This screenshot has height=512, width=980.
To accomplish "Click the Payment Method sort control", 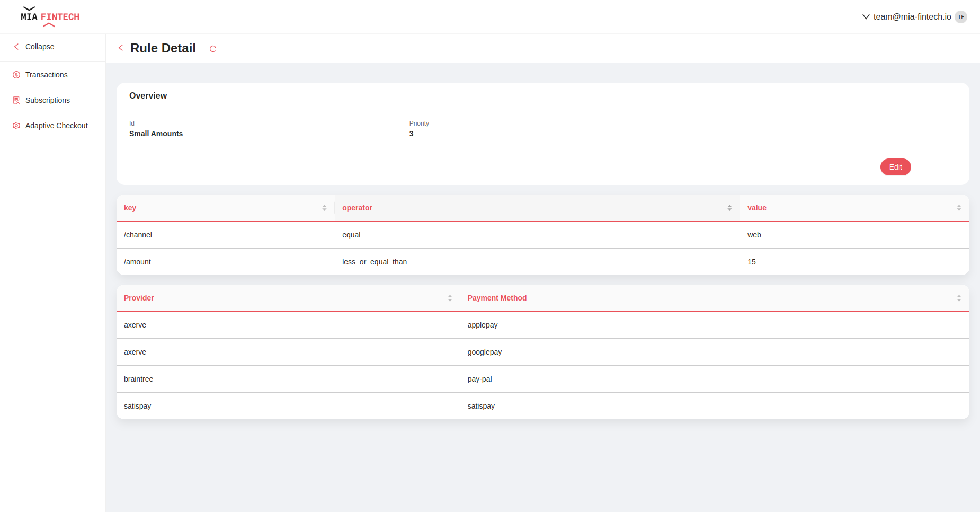I will point(958,298).
